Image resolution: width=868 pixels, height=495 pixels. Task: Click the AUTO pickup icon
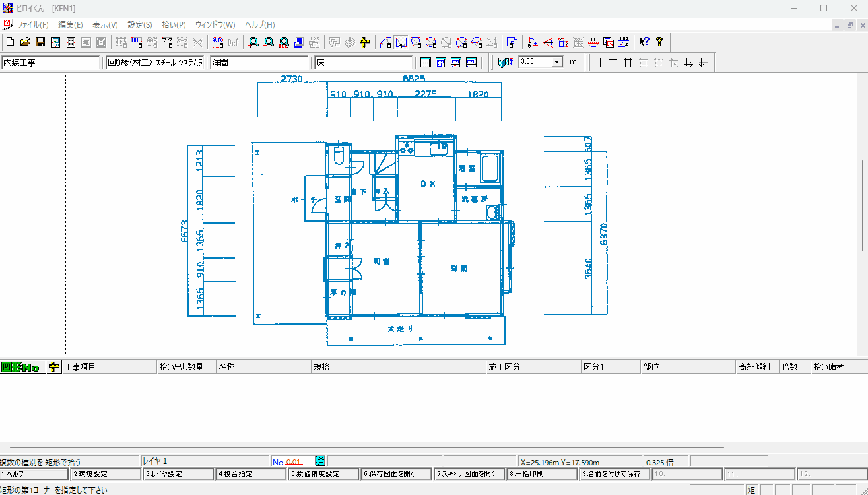pos(218,42)
